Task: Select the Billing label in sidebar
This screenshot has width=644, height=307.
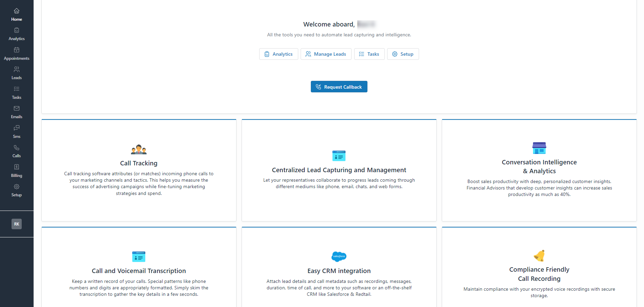Action: 17,176
